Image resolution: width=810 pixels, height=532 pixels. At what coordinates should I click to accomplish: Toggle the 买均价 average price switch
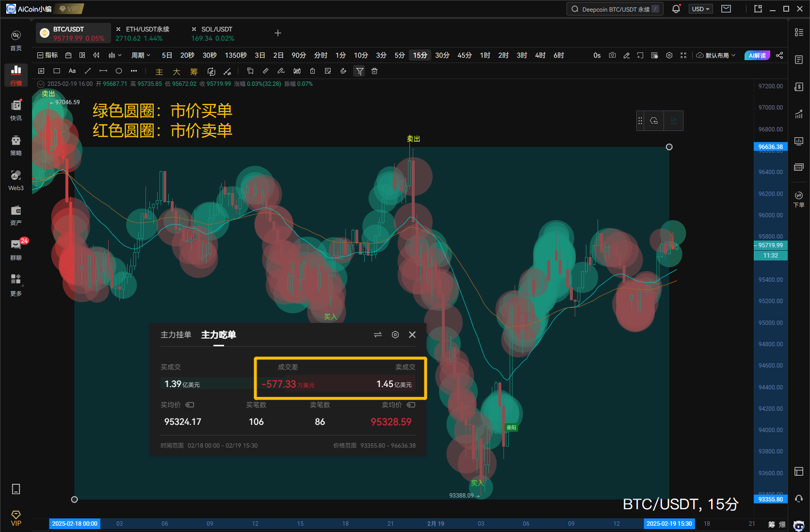click(x=190, y=405)
